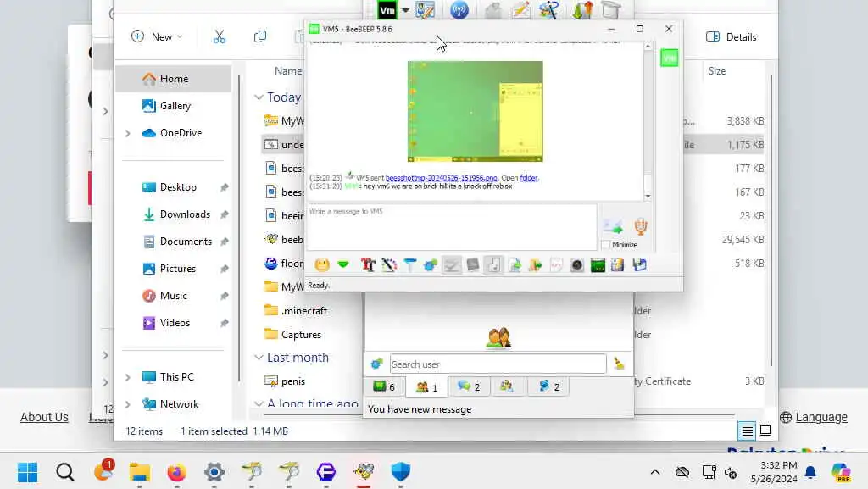Click the green VM5 user avatar
The image size is (868, 489).
tap(670, 58)
